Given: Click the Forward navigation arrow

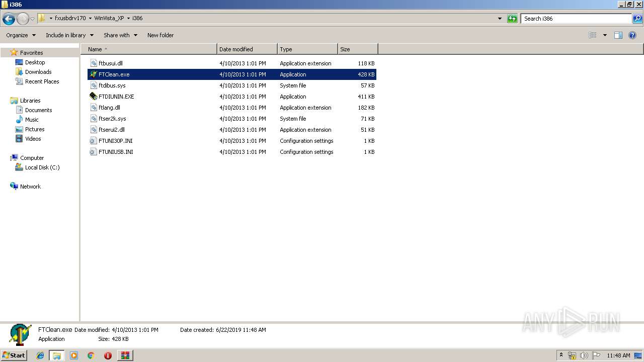Looking at the screenshot, I should [23, 19].
